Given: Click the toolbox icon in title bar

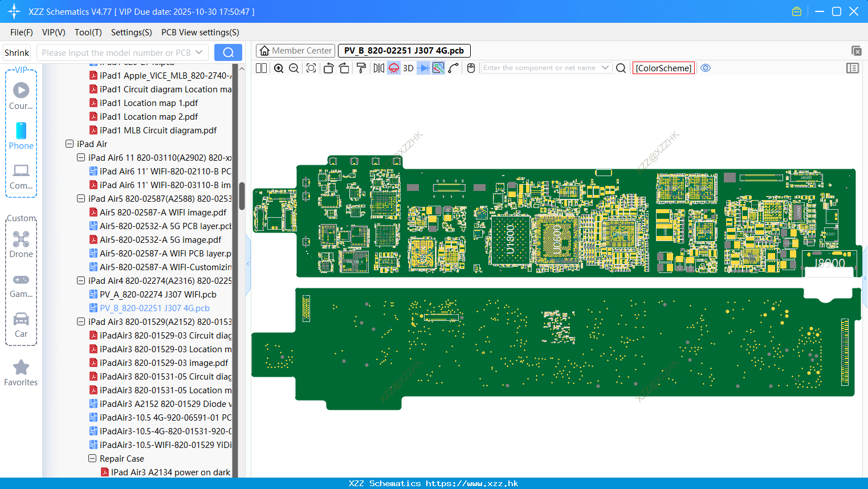Looking at the screenshot, I should [797, 11].
